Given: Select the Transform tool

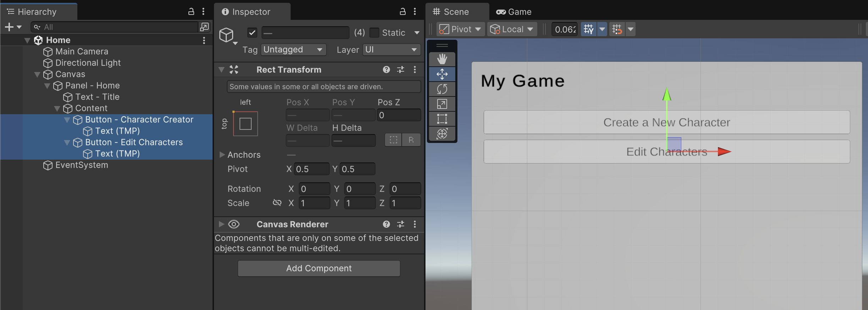Looking at the screenshot, I should click(x=442, y=134).
